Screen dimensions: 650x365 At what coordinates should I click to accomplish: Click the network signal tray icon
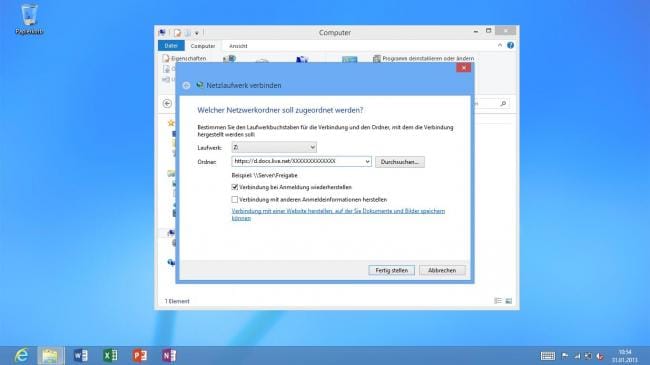pos(577,356)
